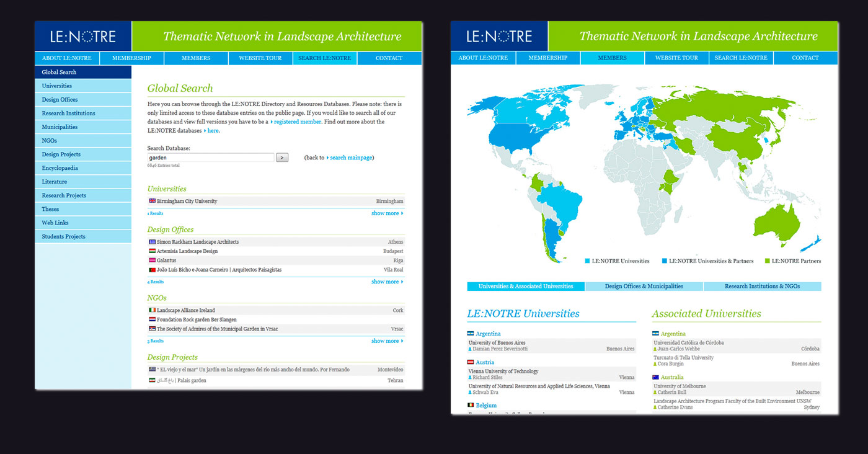Open Belgium country link in universities list
This screenshot has height=454, width=868.
click(x=486, y=405)
